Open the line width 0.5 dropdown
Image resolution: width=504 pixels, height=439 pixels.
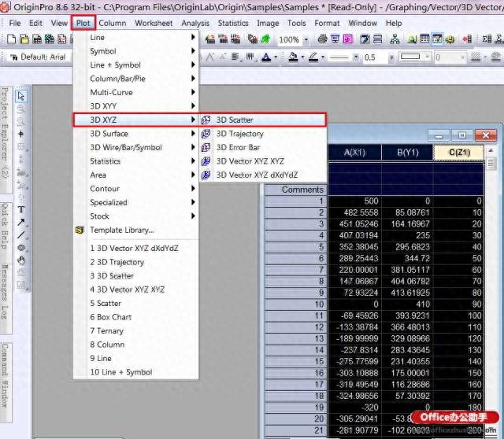pyautogui.click(x=391, y=57)
